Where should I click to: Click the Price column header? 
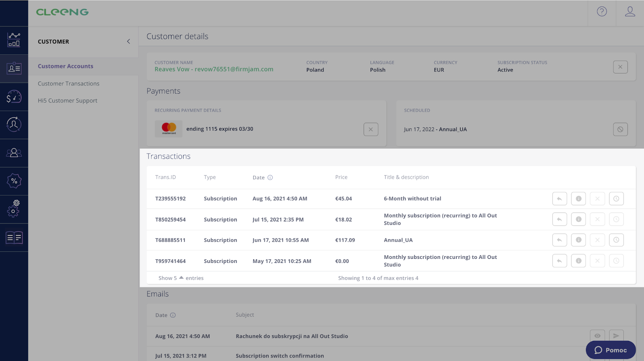341,177
